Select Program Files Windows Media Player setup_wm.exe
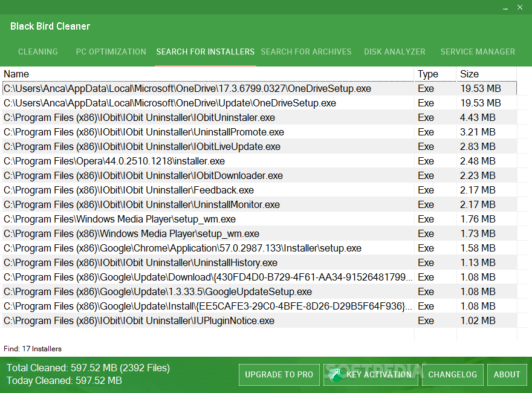The height and width of the screenshot is (393, 532). tap(259, 219)
